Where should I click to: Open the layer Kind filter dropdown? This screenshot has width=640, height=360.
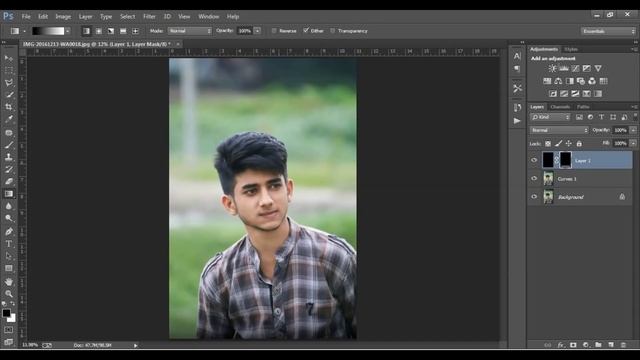[550, 117]
